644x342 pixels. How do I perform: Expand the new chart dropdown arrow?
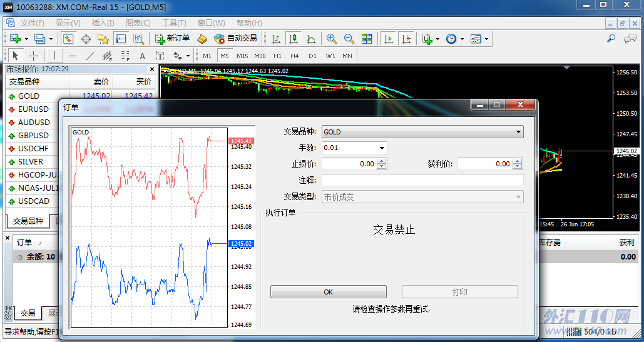(x=27, y=39)
